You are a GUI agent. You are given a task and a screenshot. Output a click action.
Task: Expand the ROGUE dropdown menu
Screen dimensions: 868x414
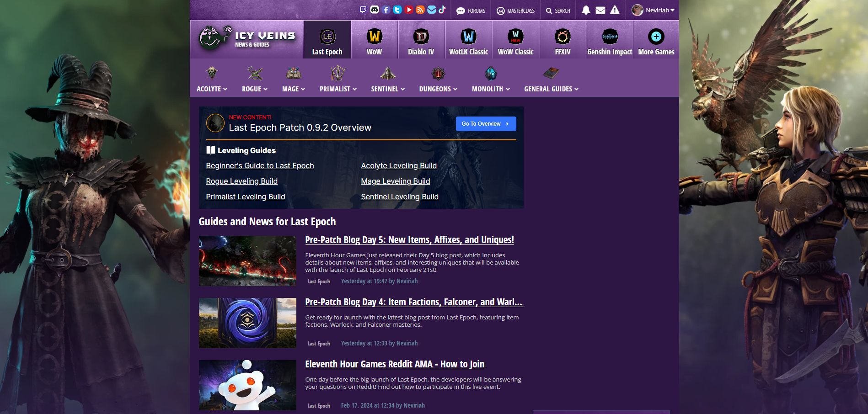pos(255,89)
